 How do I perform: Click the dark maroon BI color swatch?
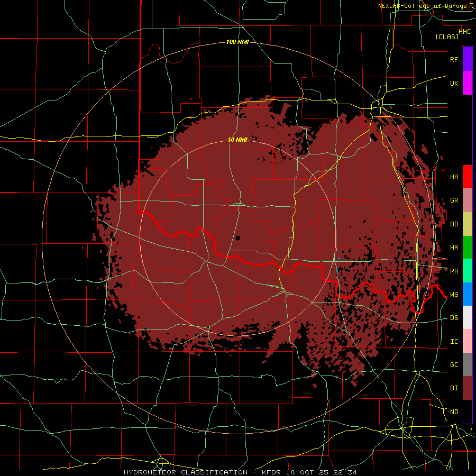pyautogui.click(x=467, y=388)
